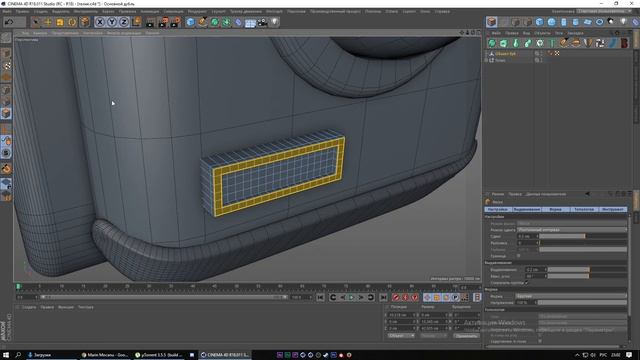Go to start of timeline
Screen dimensions: 640x360
click(x=320, y=297)
